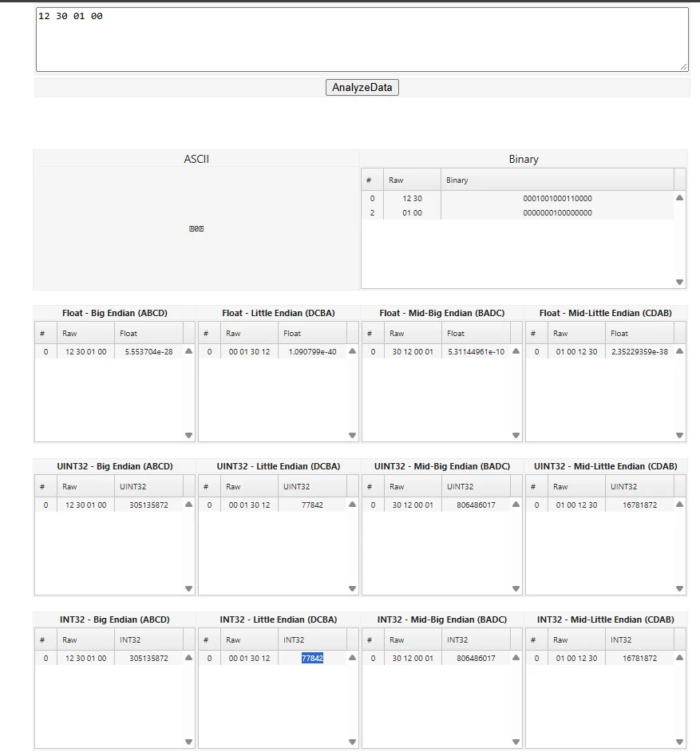The width and height of the screenshot is (700, 756).
Task: Click highlighted 77842 in INT32 Little Endian table
Action: pyautogui.click(x=312, y=658)
